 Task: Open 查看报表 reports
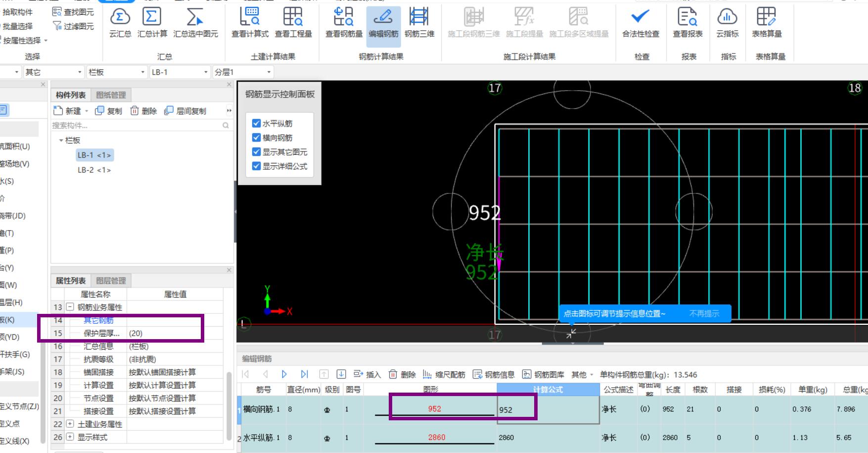pos(687,23)
